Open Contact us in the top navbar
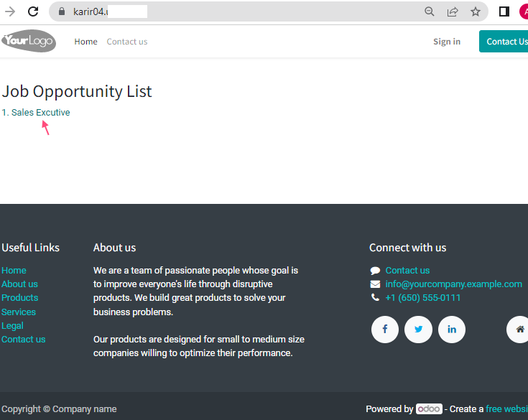Viewport: 528px width, 420px height. 127,42
